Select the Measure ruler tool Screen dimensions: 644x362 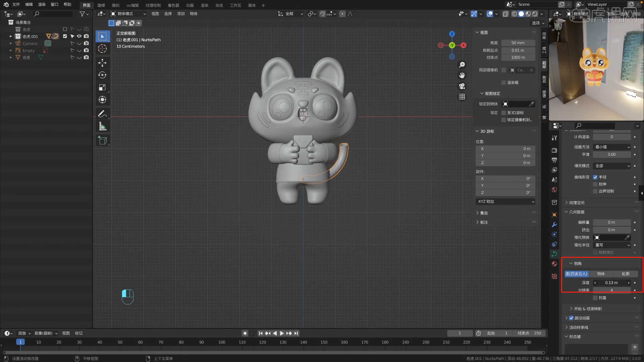pyautogui.click(x=102, y=126)
